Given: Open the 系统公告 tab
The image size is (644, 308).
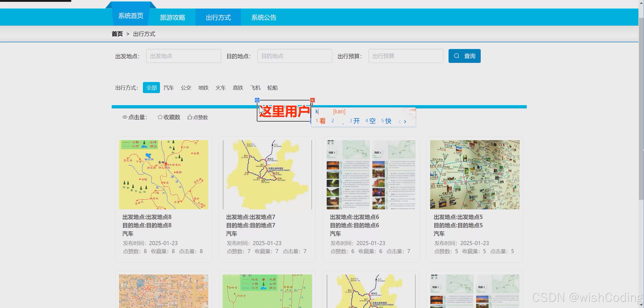Looking at the screenshot, I should [264, 17].
